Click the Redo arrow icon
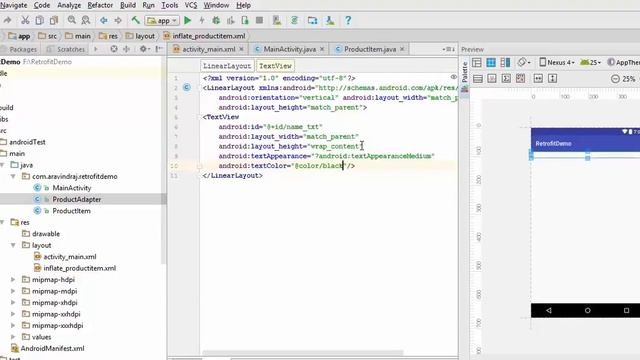The width and height of the screenshot is (640, 360). tap(7, 20)
